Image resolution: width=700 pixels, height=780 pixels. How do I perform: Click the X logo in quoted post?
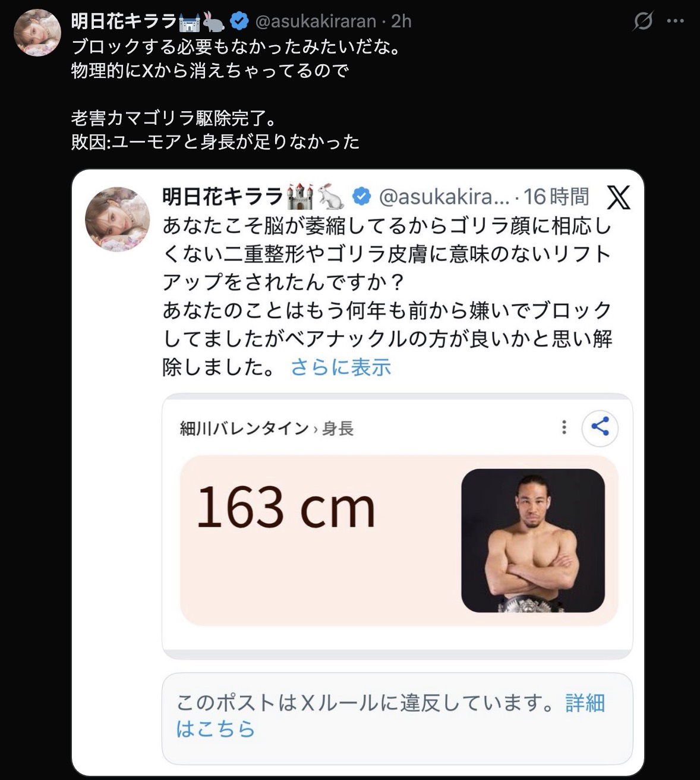618,197
